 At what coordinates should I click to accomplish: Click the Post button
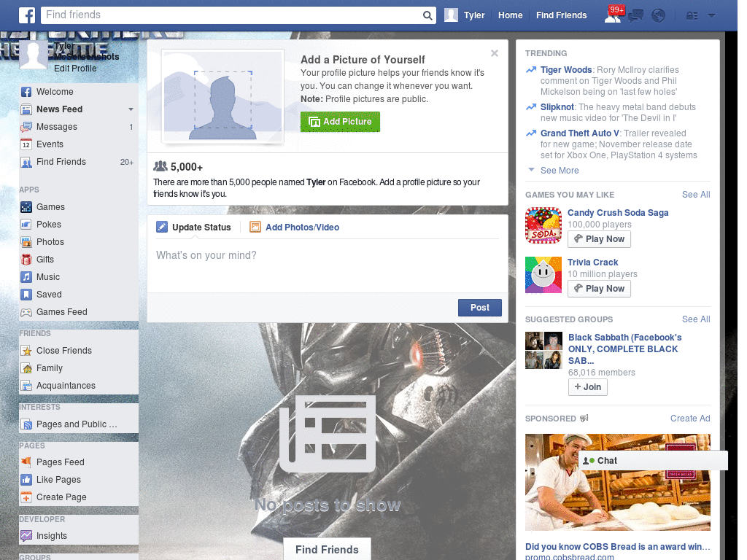[x=480, y=308]
